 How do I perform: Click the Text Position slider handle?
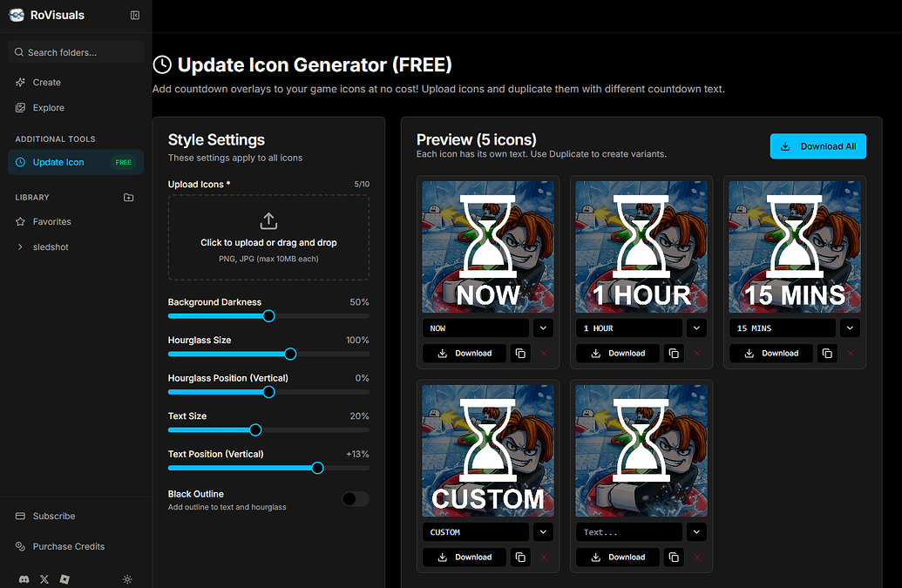coord(317,468)
